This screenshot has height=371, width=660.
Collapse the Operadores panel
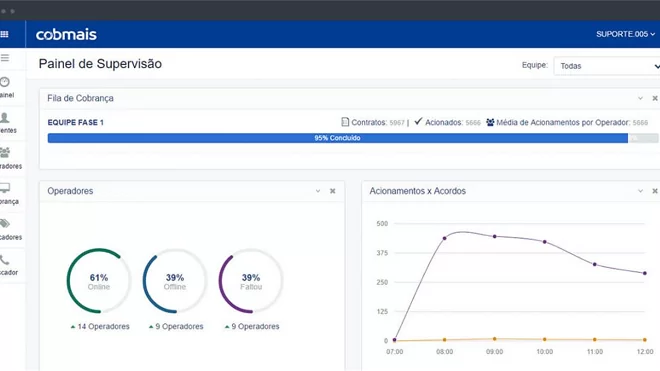pyautogui.click(x=318, y=191)
